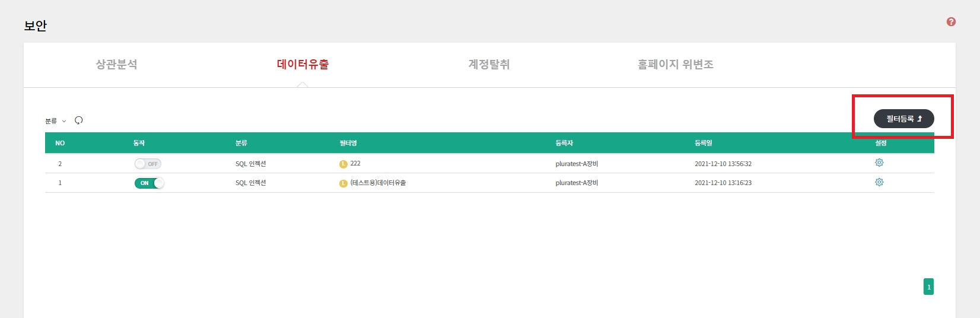Image resolution: width=980 pixels, height=318 pixels.
Task: Expand the 분류 dropdown above the table
Action: point(56,121)
